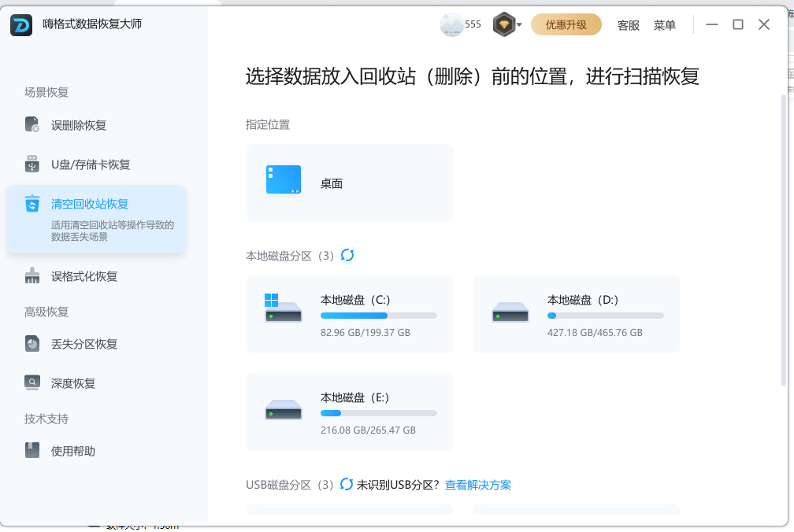Refresh the 本地磁盘分区 list
The width and height of the screenshot is (794, 532).
coord(347,256)
